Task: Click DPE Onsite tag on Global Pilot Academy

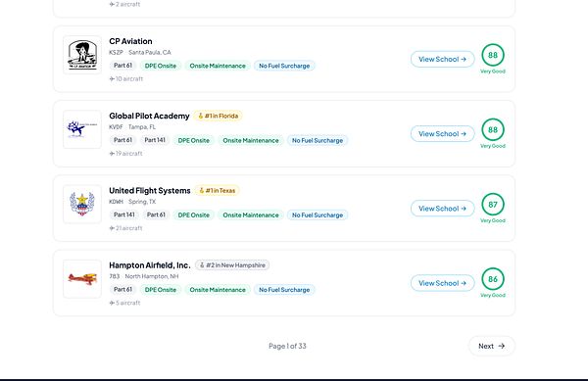Action: tap(193, 140)
